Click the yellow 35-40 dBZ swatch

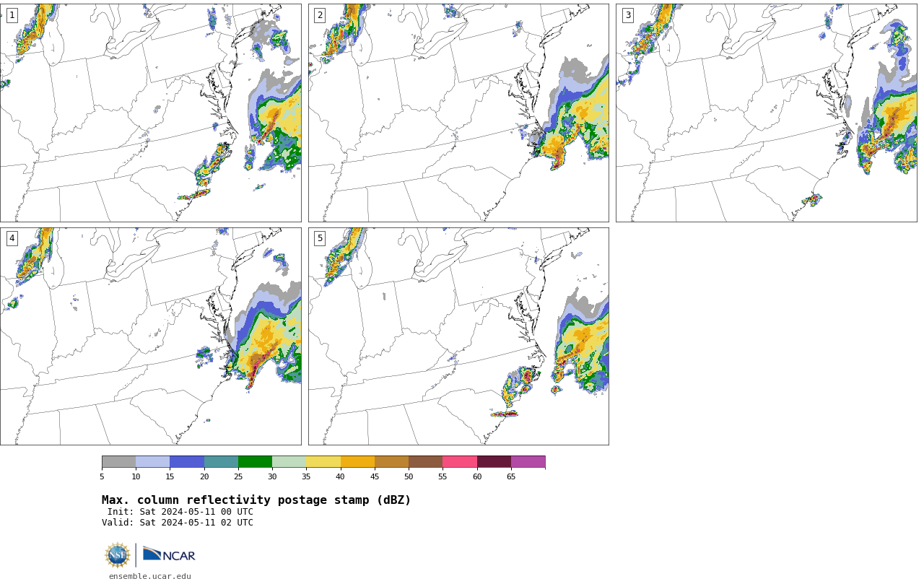(x=323, y=462)
